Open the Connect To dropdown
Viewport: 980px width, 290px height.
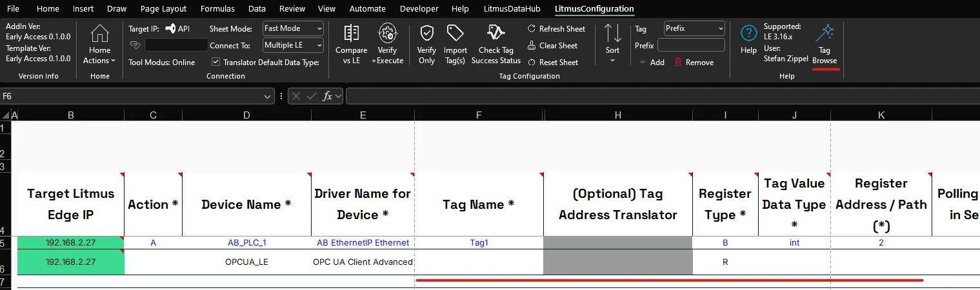click(x=293, y=45)
